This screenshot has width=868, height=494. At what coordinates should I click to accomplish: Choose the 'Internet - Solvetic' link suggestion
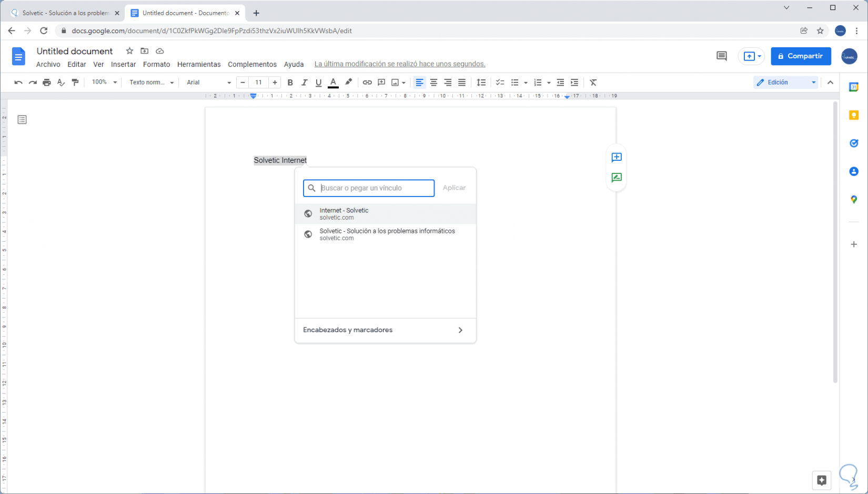(x=386, y=214)
